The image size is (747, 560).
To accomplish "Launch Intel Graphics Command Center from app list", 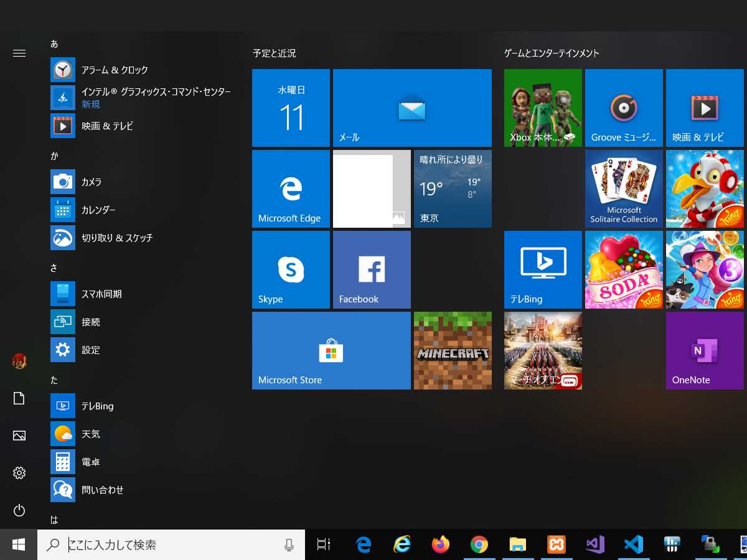I will [x=142, y=98].
